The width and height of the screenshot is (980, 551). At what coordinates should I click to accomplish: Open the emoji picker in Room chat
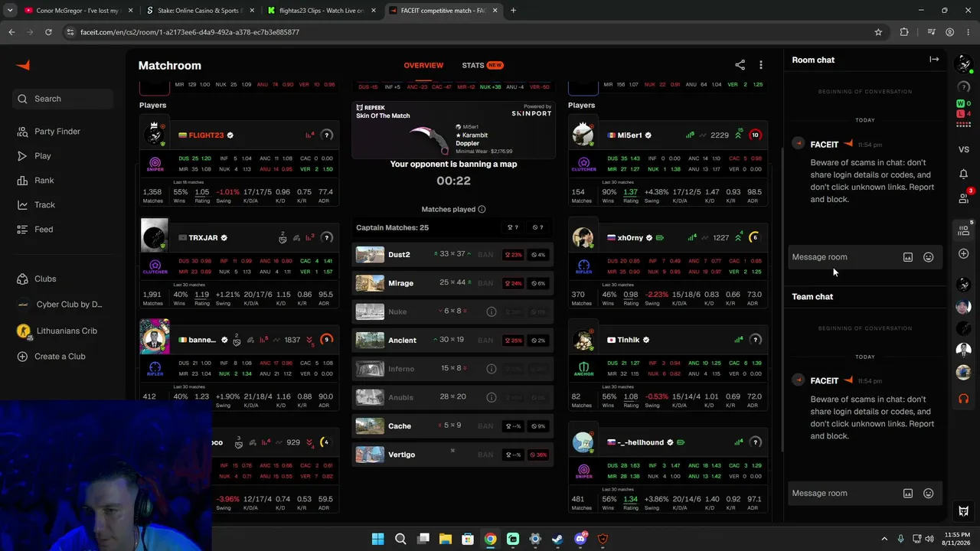pyautogui.click(x=928, y=257)
